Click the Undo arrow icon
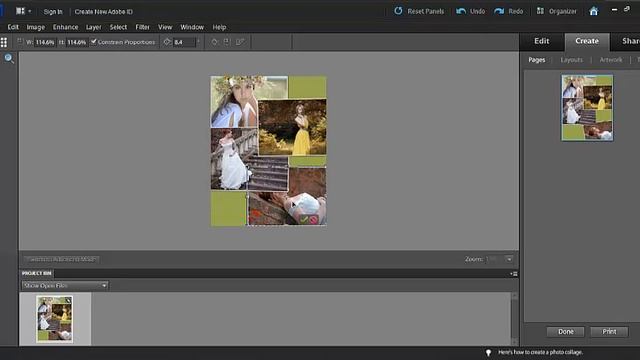Viewport: 640px width, 360px height. coord(461,11)
